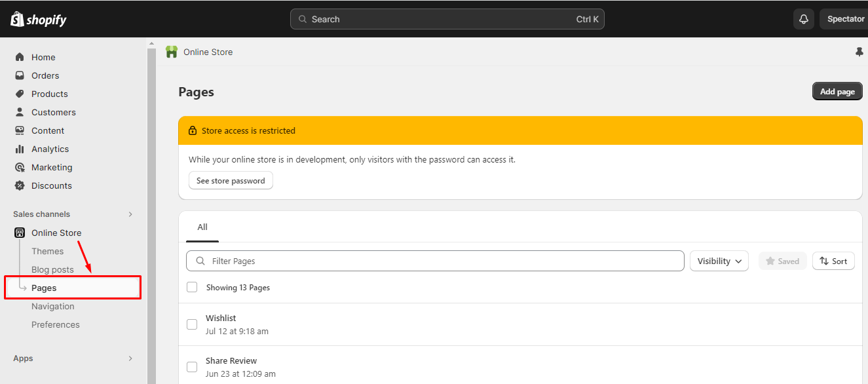Click the Products tag icon
Image resolution: width=868 pixels, height=384 pixels.
20,94
